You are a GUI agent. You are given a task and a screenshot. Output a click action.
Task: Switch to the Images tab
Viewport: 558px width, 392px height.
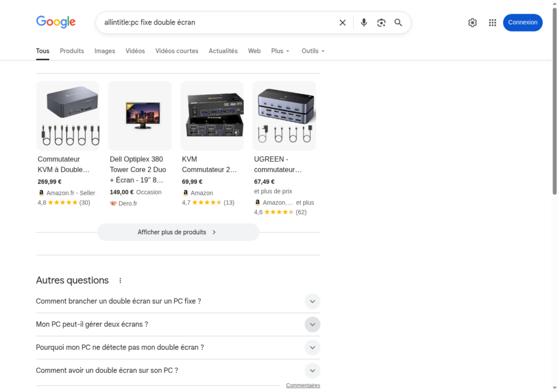pyautogui.click(x=105, y=51)
